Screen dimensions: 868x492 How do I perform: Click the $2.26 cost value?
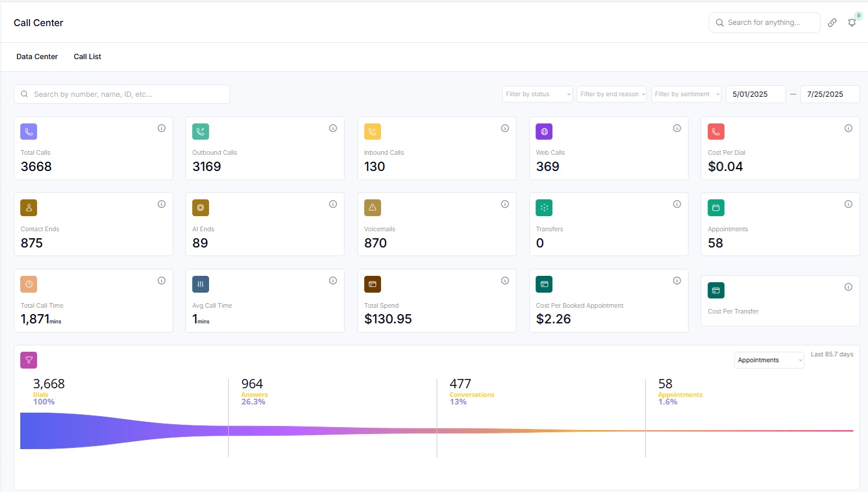point(554,319)
